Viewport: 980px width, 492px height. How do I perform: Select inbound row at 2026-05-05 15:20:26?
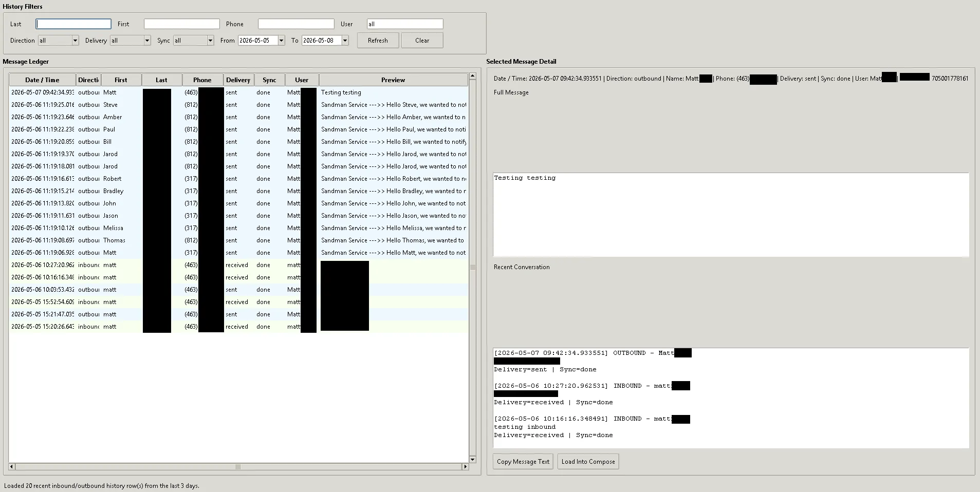(238, 327)
